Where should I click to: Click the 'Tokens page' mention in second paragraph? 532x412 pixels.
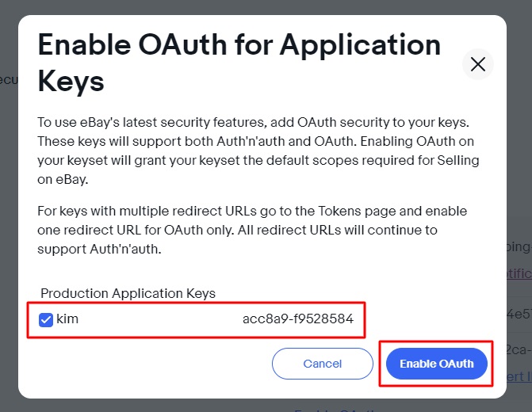coord(357,211)
